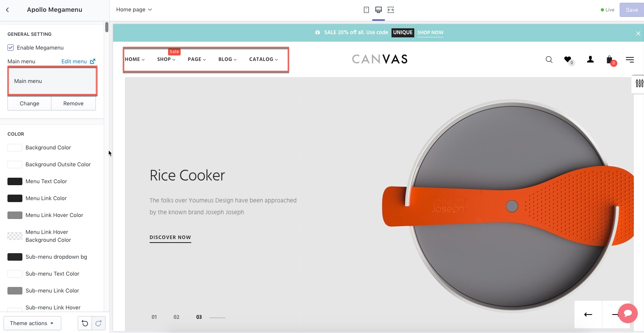Switch to desktop preview icon
The image size is (644, 333).
[379, 10]
